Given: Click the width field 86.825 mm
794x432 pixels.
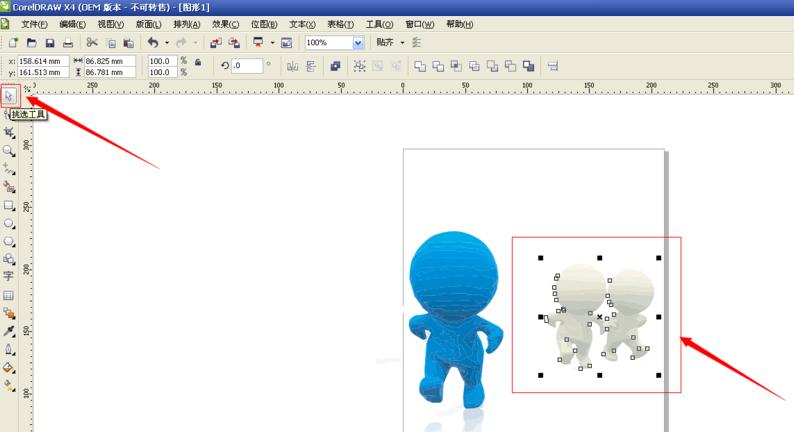Looking at the screenshot, I should (110, 61).
